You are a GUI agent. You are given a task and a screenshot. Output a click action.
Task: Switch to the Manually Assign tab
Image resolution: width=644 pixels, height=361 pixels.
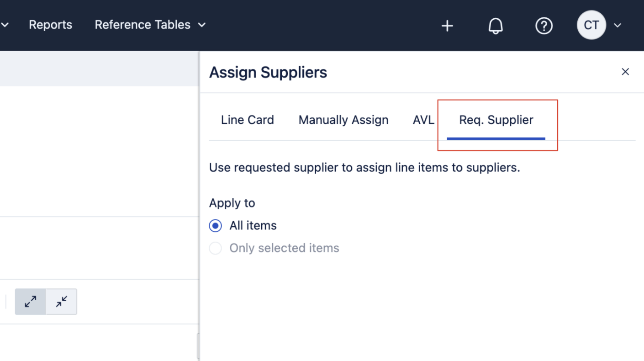(343, 120)
